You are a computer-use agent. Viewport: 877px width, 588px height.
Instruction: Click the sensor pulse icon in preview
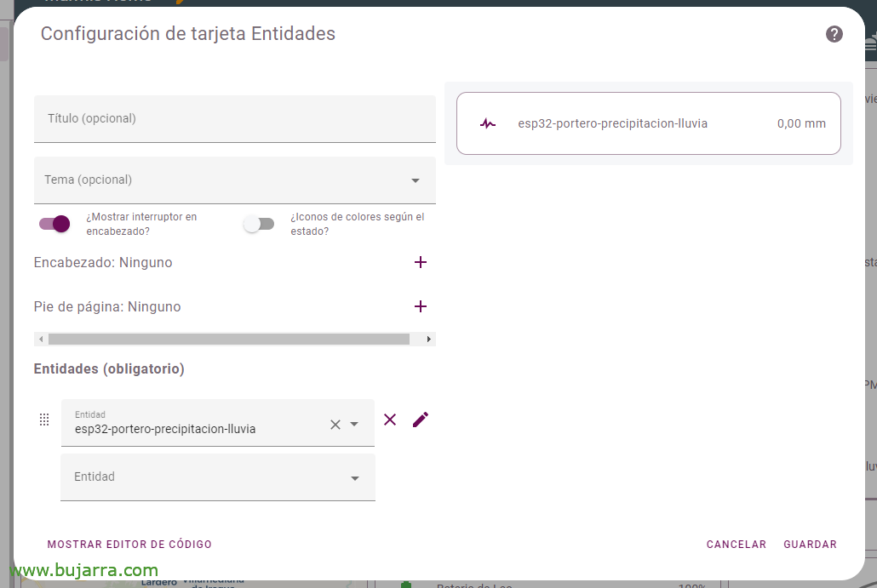(487, 123)
